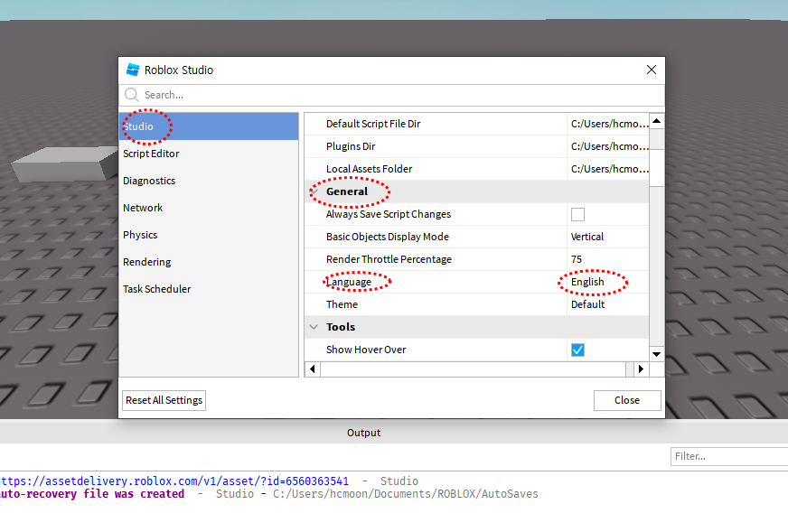The width and height of the screenshot is (788, 532).
Task: Select the gray block part in viewport
Action: point(63,163)
